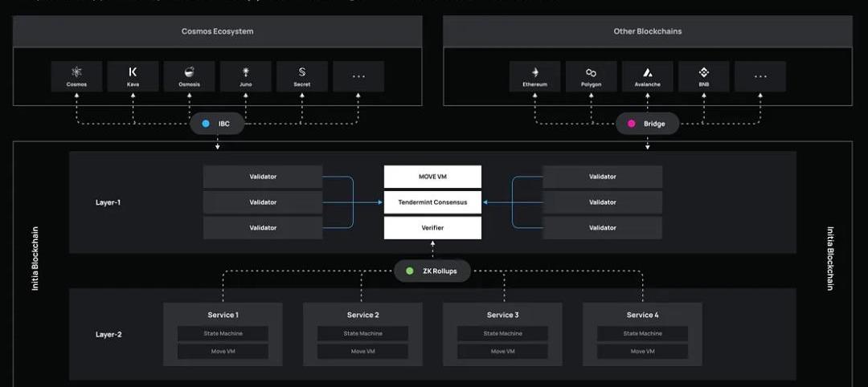Image resolution: width=868 pixels, height=387 pixels.
Task: Click State Machine under Service 2
Action: 362,333
